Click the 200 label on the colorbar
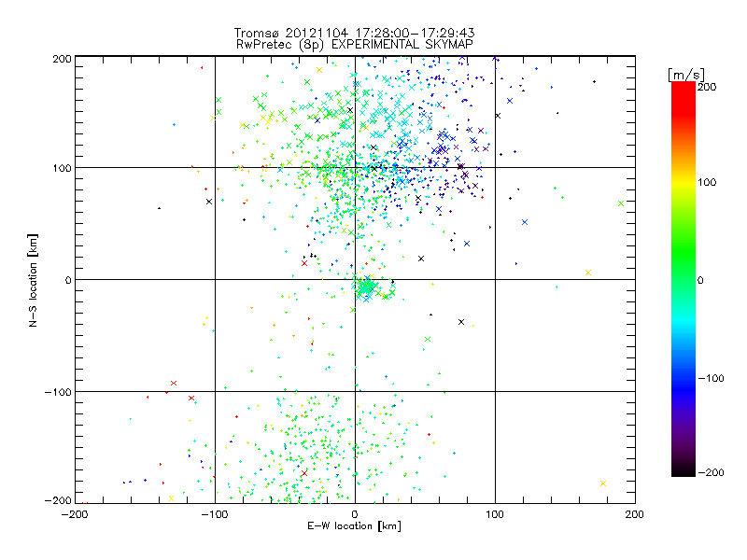The height and width of the screenshot is (560, 747). pyautogui.click(x=707, y=87)
